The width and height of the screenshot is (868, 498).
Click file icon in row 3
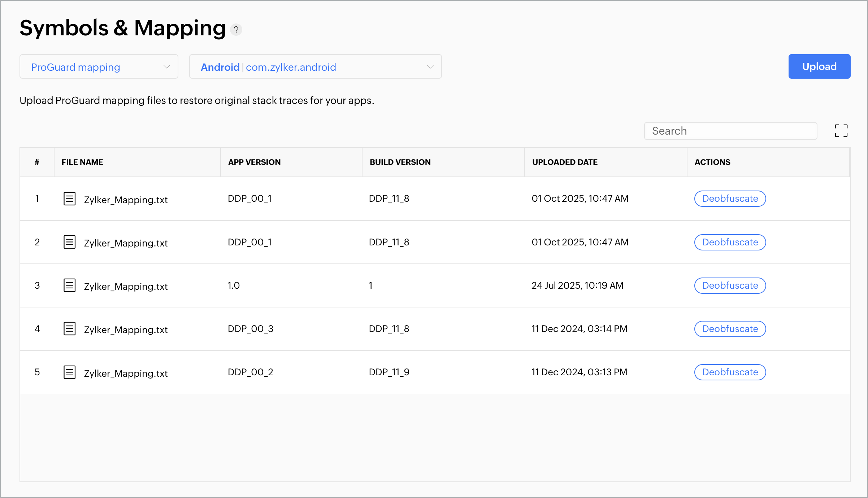pyautogui.click(x=69, y=285)
